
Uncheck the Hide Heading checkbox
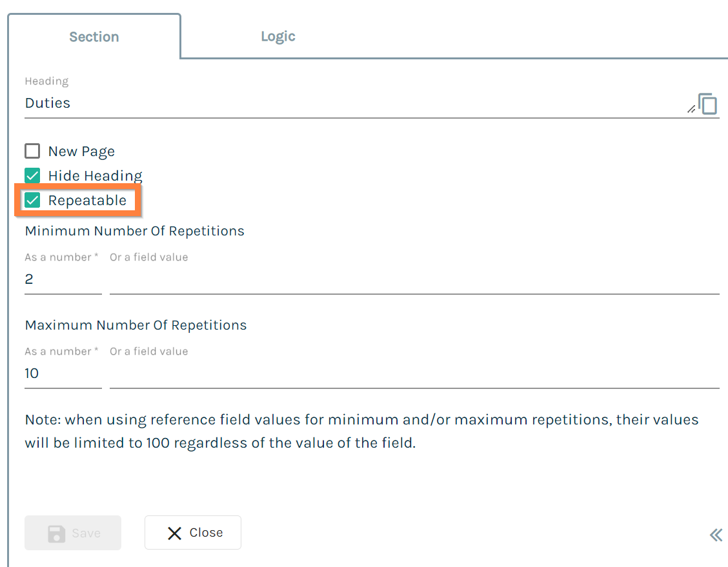[x=32, y=176]
